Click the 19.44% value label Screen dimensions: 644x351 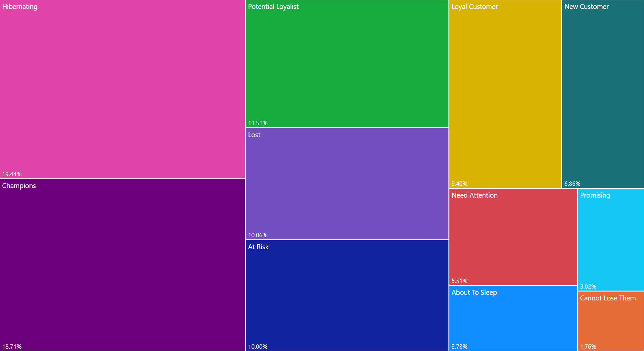coord(12,174)
